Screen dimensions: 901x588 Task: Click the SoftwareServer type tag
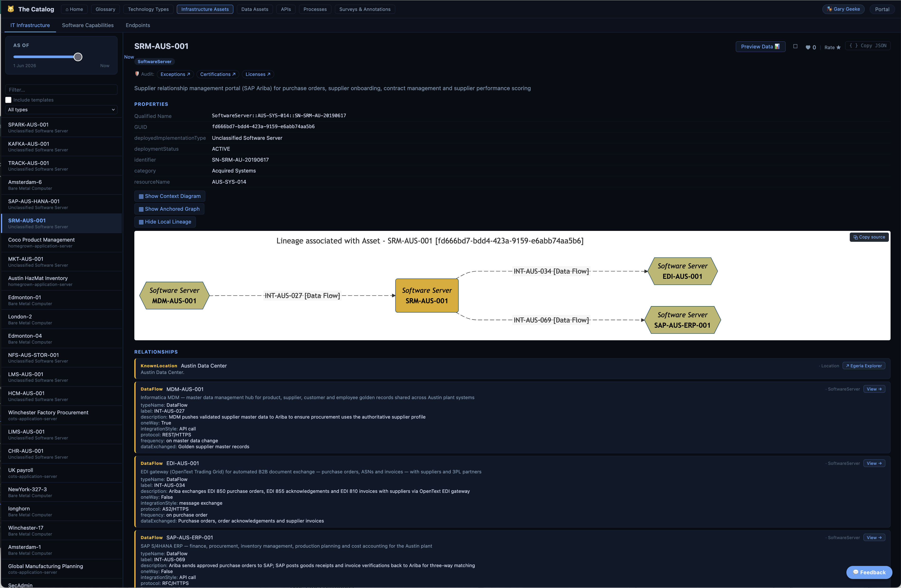155,61
